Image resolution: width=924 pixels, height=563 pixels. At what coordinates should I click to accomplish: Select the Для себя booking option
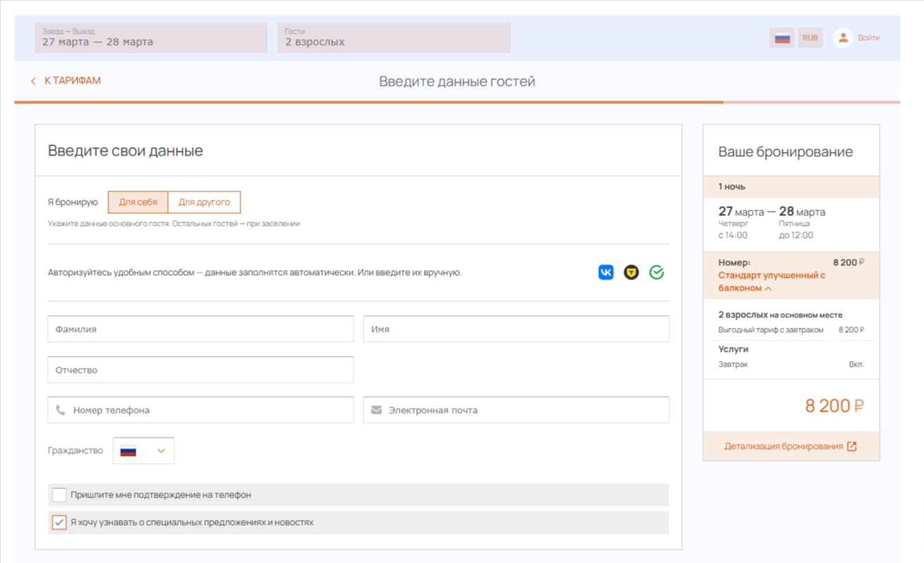pyautogui.click(x=138, y=202)
